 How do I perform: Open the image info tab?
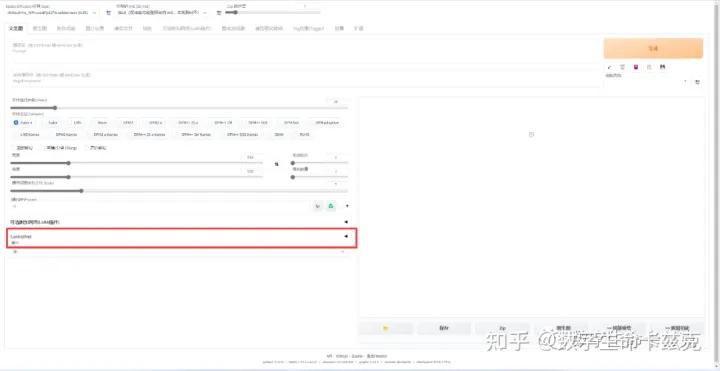point(95,28)
